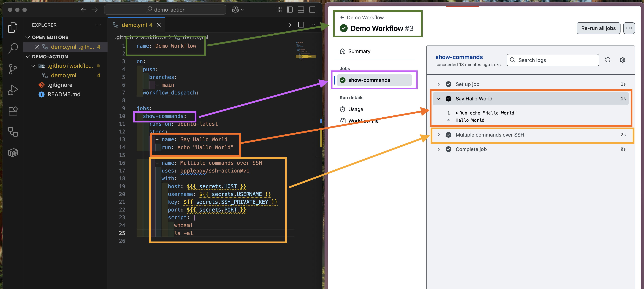Open the Search view in the activity bar
Viewport: 644px width, 289px height.
click(x=13, y=48)
